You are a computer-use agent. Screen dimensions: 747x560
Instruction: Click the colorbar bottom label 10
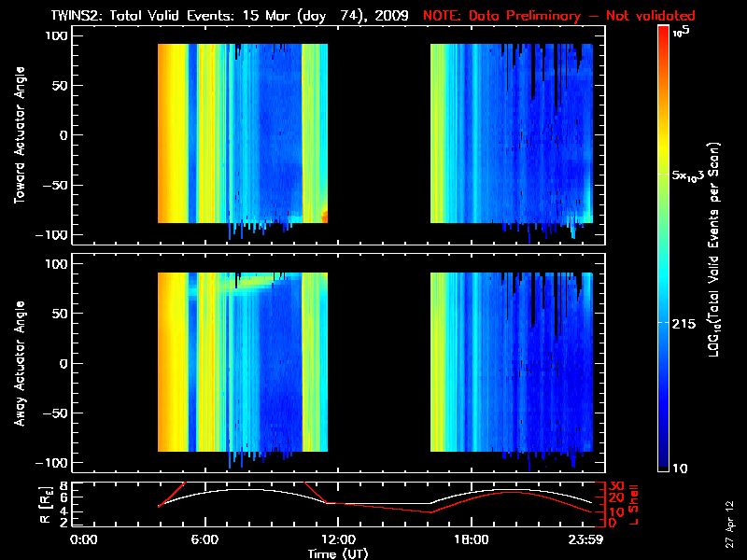pos(681,468)
